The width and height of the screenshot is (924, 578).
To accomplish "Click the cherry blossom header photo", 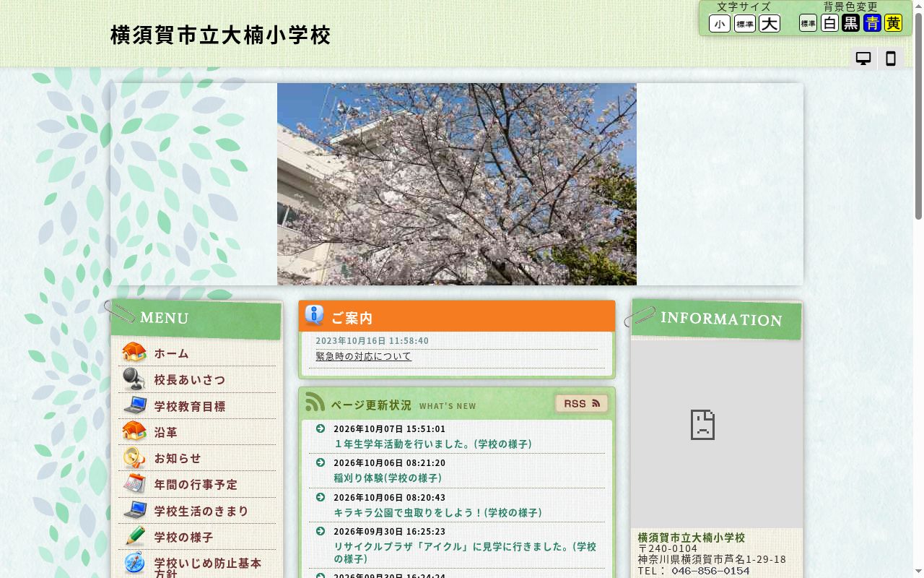I will coord(457,184).
